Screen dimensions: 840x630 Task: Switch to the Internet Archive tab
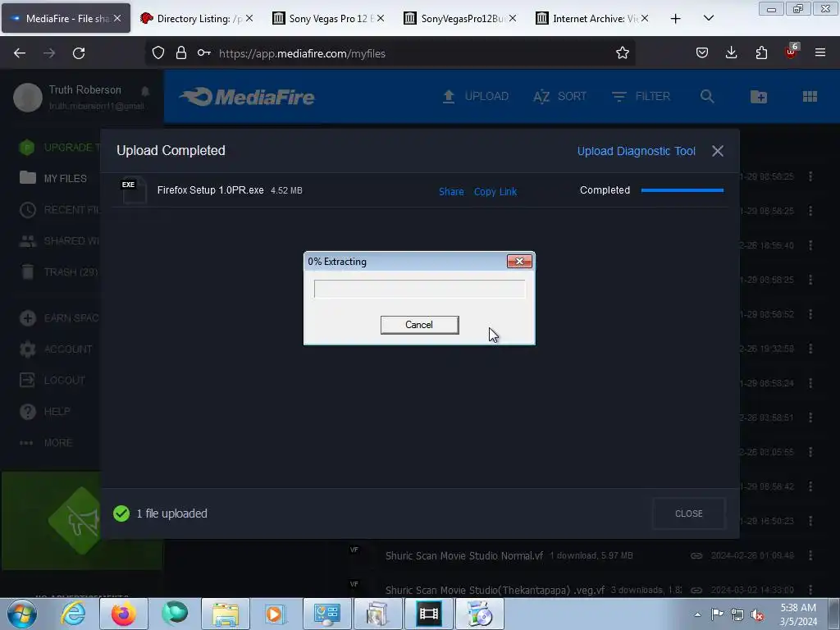(592, 18)
